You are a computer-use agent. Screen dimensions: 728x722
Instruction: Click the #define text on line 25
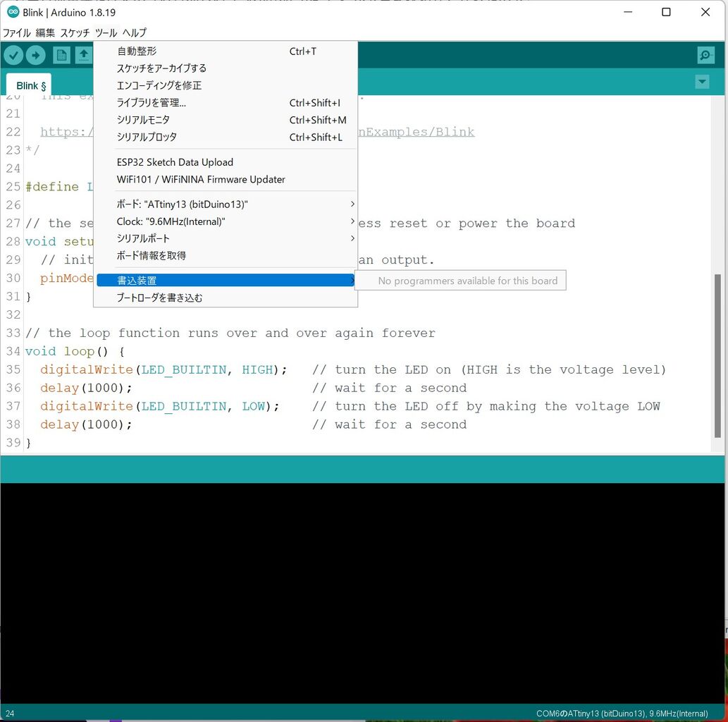pyautogui.click(x=52, y=187)
